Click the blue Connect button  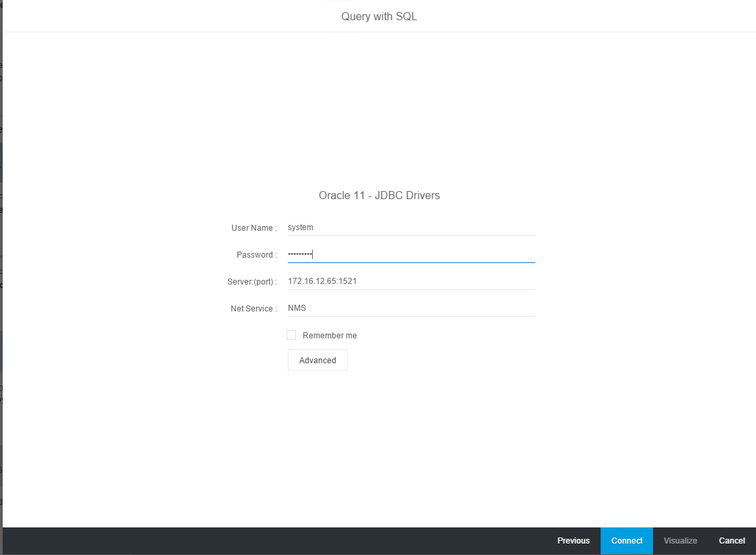(x=627, y=541)
